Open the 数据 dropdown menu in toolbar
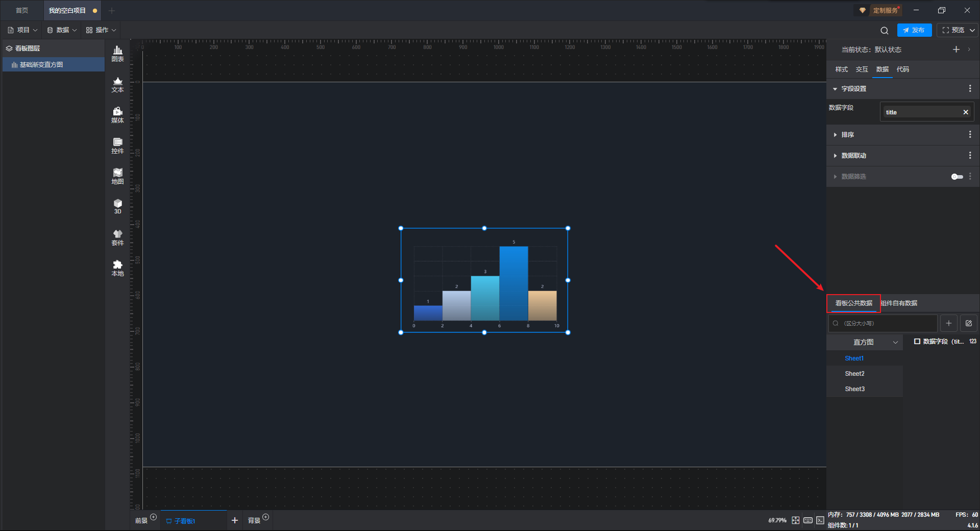 coord(62,30)
